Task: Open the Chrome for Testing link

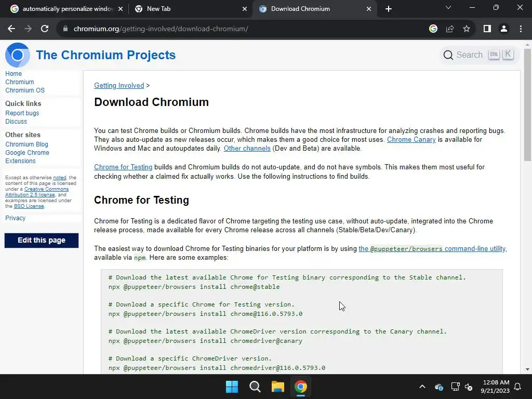Action: coord(123,167)
